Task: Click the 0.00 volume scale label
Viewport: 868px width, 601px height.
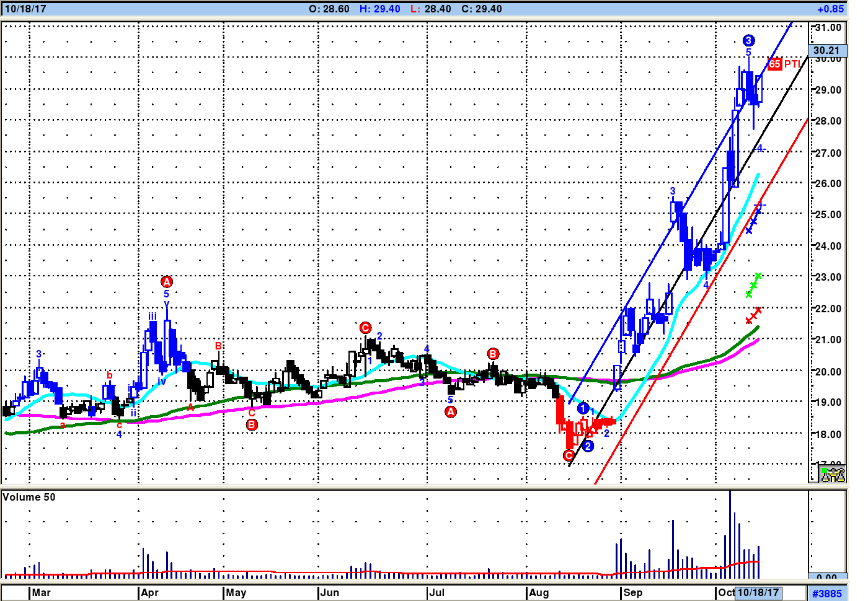Action: pyautogui.click(x=826, y=577)
